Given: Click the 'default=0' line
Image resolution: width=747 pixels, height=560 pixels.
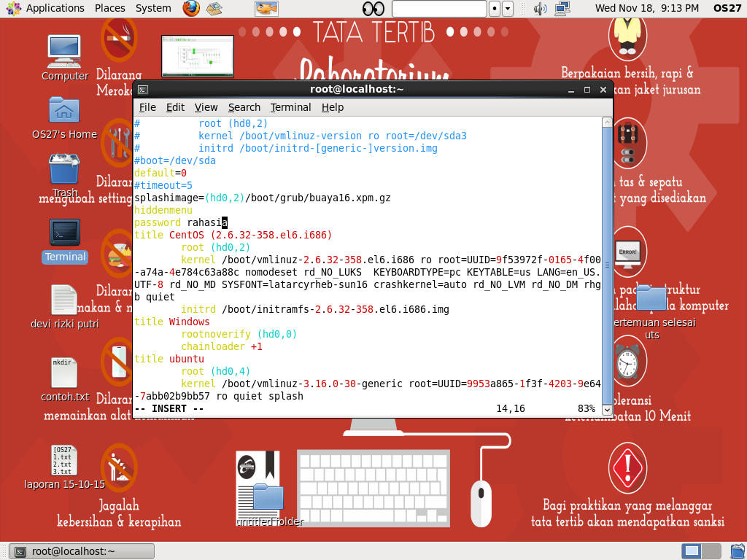Looking at the screenshot, I should 160,173.
